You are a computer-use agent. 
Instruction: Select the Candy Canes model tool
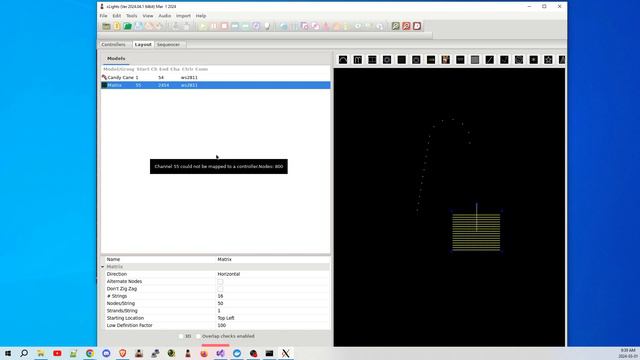point(358,60)
